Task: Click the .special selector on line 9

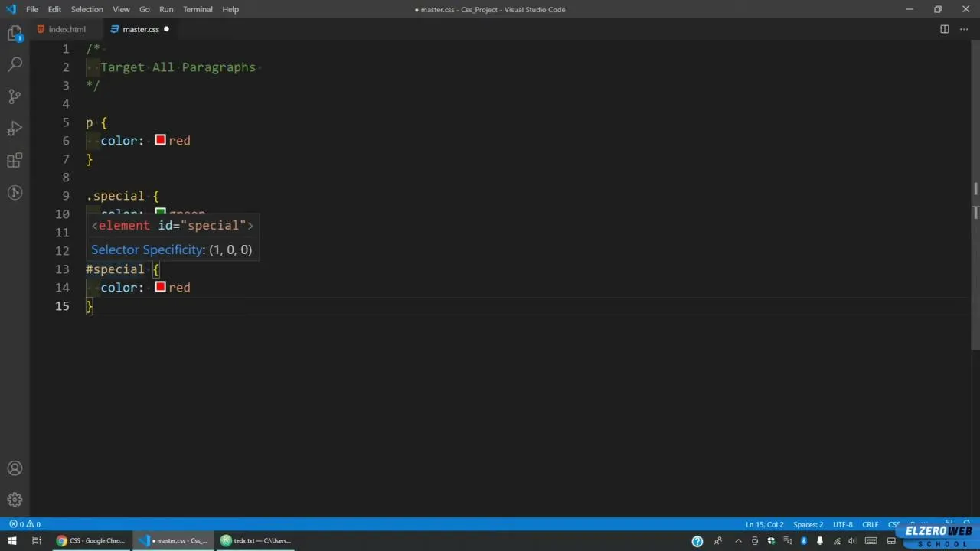Action: point(115,196)
